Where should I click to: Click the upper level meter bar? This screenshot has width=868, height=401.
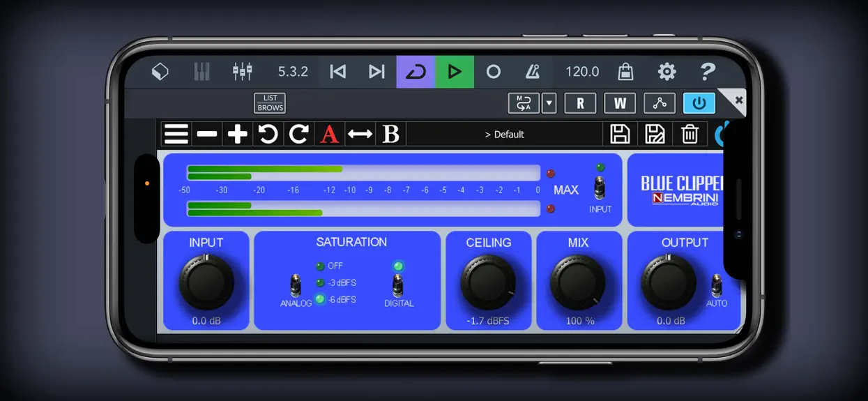click(x=363, y=173)
